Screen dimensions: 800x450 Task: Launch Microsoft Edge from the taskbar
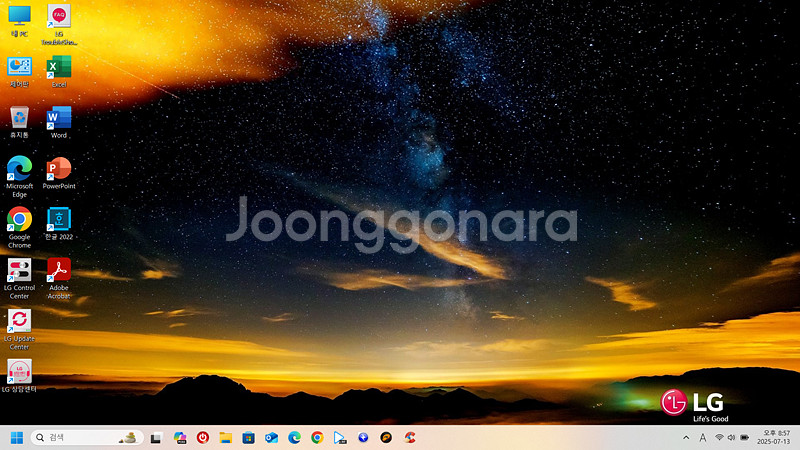point(294,438)
